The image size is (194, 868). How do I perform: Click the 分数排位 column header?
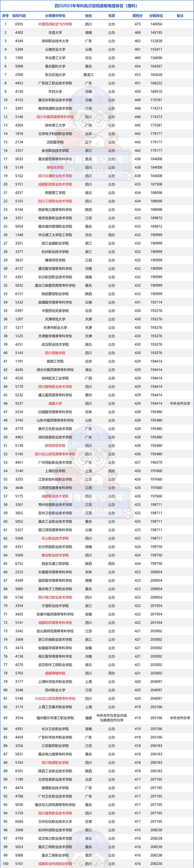pyautogui.click(x=156, y=15)
